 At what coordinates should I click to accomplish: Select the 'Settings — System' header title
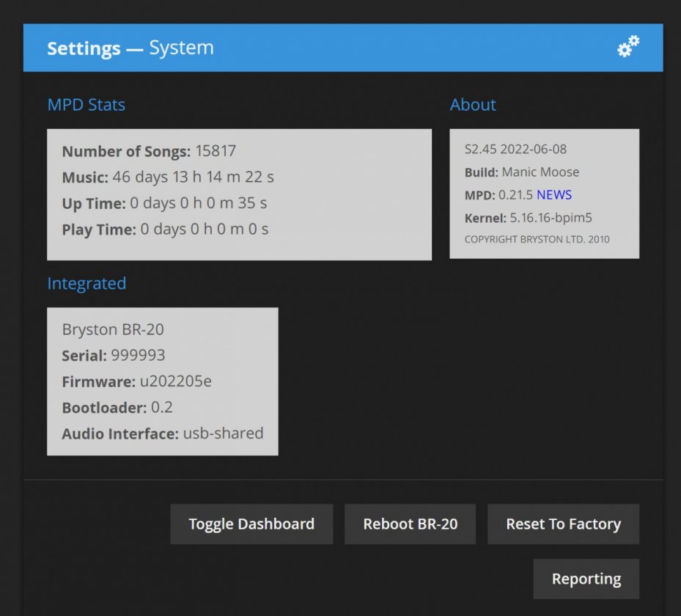coord(130,48)
